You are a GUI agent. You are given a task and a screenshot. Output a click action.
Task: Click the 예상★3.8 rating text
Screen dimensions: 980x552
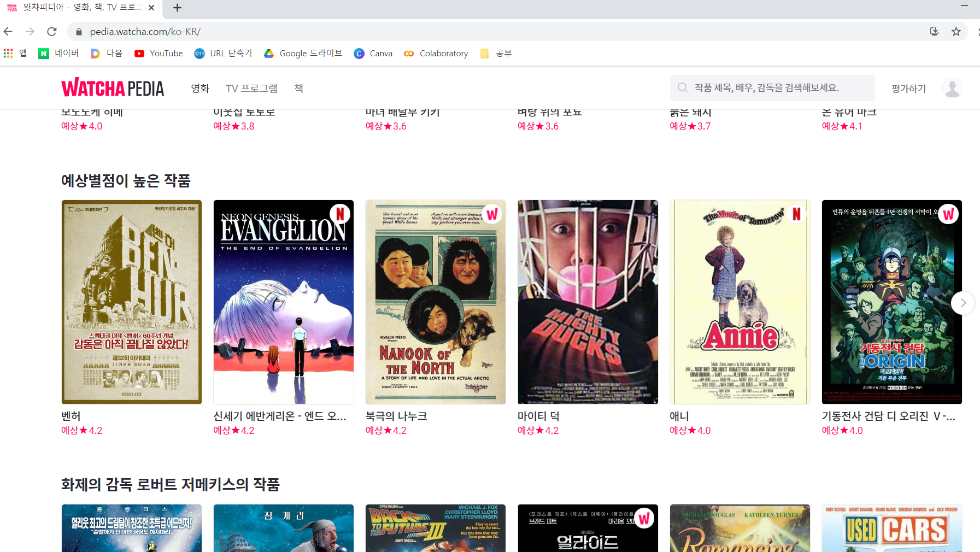click(233, 126)
